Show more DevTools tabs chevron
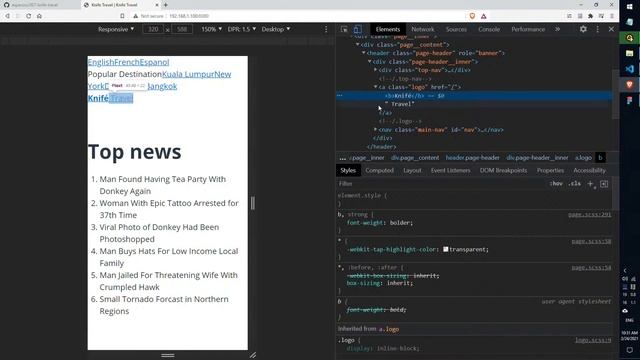Viewport: 640px width, 360px height. click(558, 29)
